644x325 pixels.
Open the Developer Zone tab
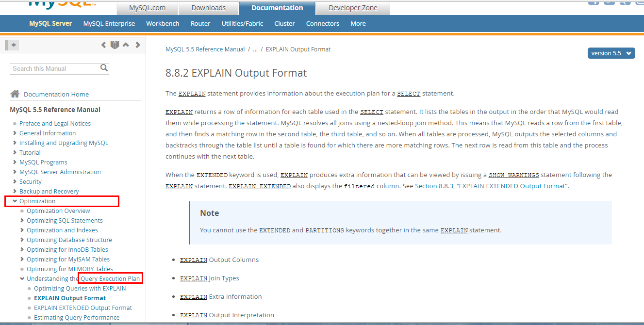(352, 8)
